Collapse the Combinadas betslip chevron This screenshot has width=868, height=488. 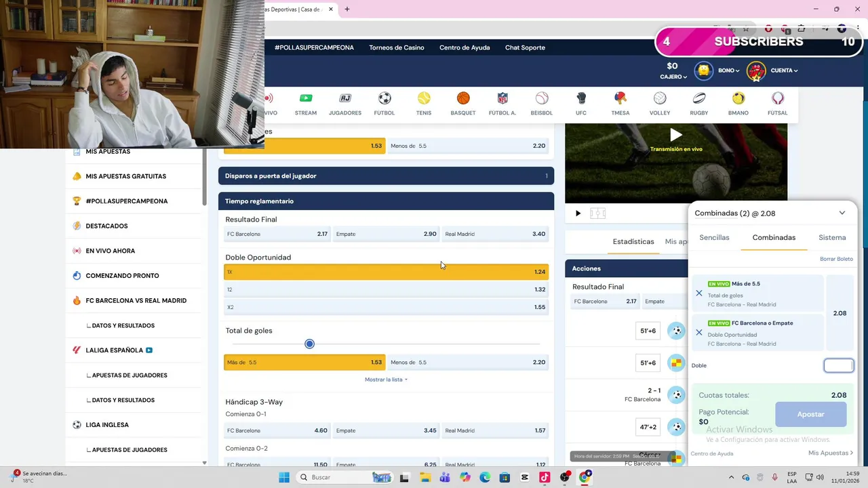(842, 213)
